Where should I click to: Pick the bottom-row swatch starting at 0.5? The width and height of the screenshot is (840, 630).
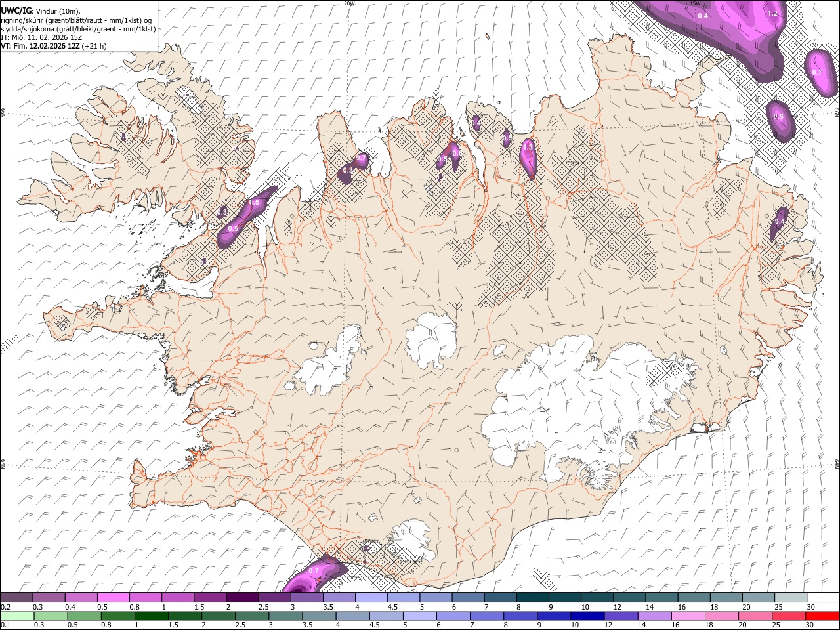85,616
